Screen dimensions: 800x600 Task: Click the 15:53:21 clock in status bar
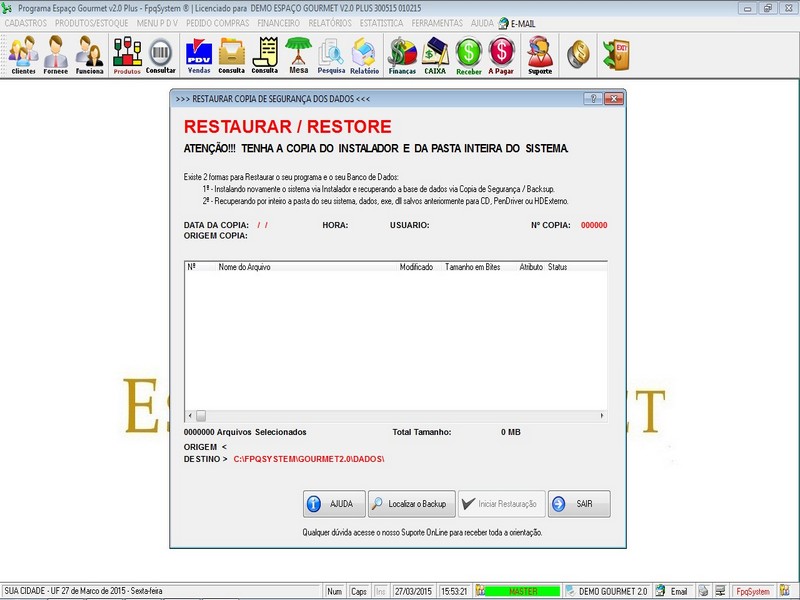454,591
